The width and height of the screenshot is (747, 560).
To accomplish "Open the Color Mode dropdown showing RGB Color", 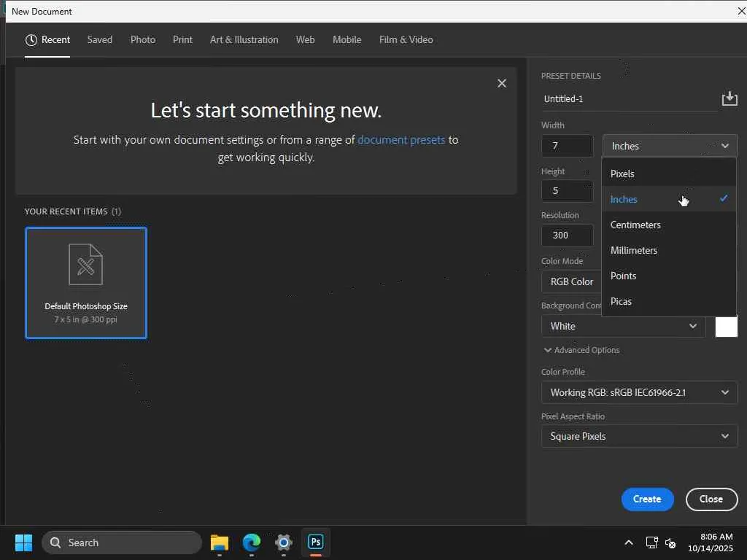I will click(x=572, y=281).
